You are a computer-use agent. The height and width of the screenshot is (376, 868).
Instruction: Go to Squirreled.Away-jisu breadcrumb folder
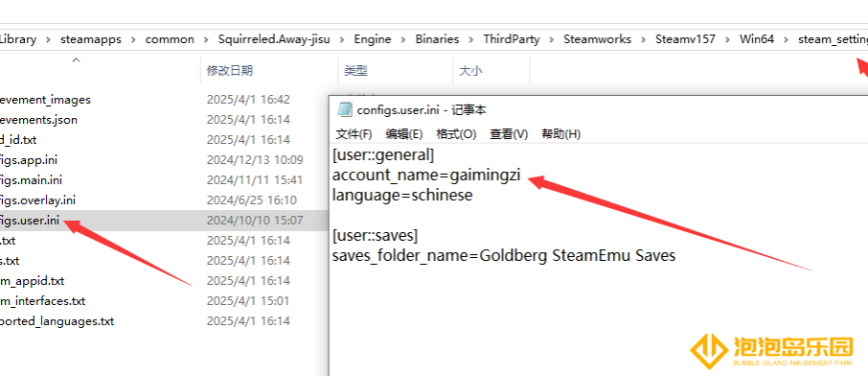click(274, 39)
